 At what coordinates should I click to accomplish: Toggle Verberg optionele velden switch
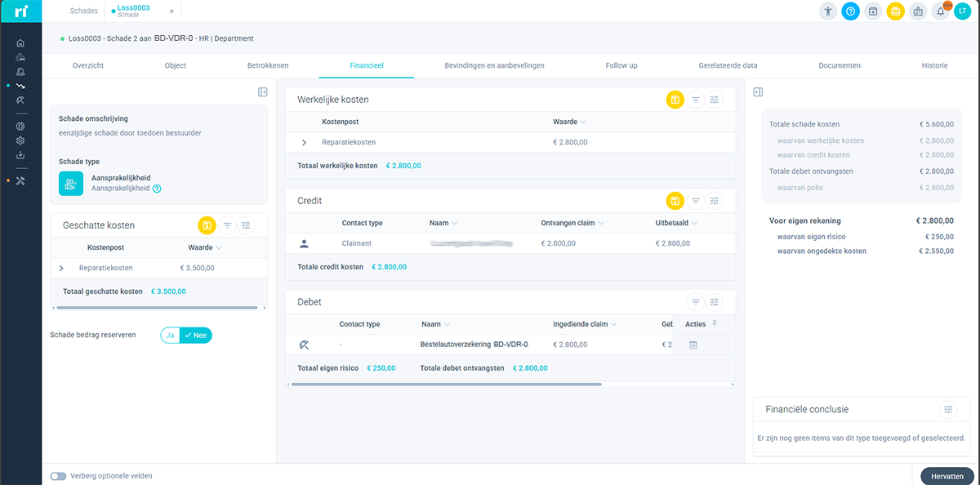coord(58,476)
